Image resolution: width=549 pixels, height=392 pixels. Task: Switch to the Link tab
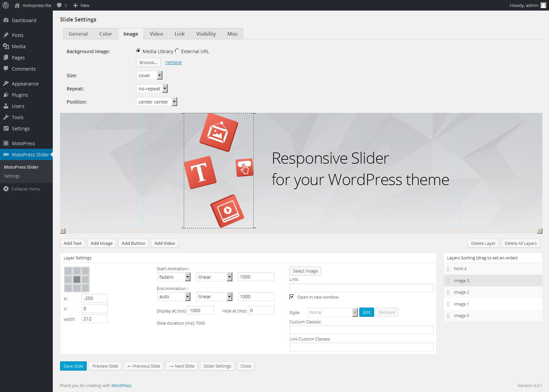click(x=179, y=34)
